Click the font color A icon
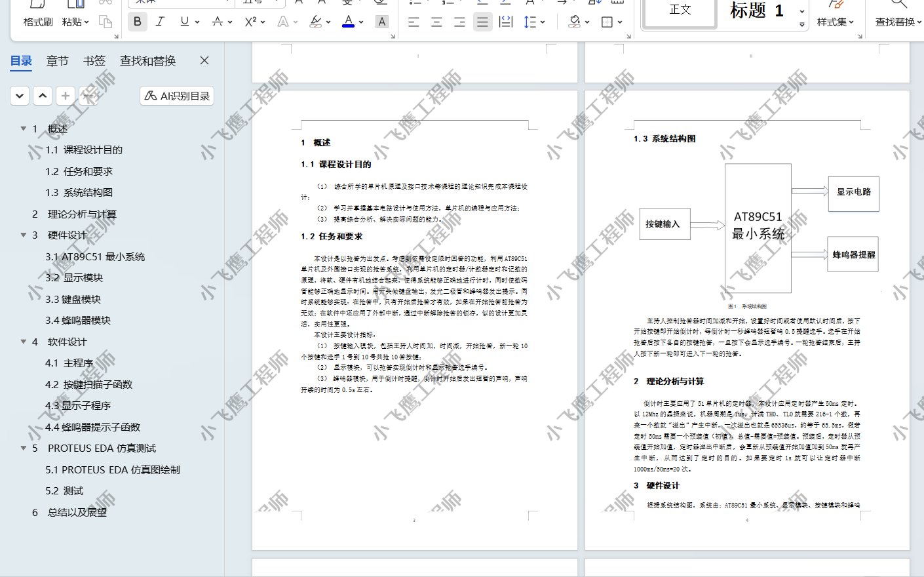 tap(349, 22)
